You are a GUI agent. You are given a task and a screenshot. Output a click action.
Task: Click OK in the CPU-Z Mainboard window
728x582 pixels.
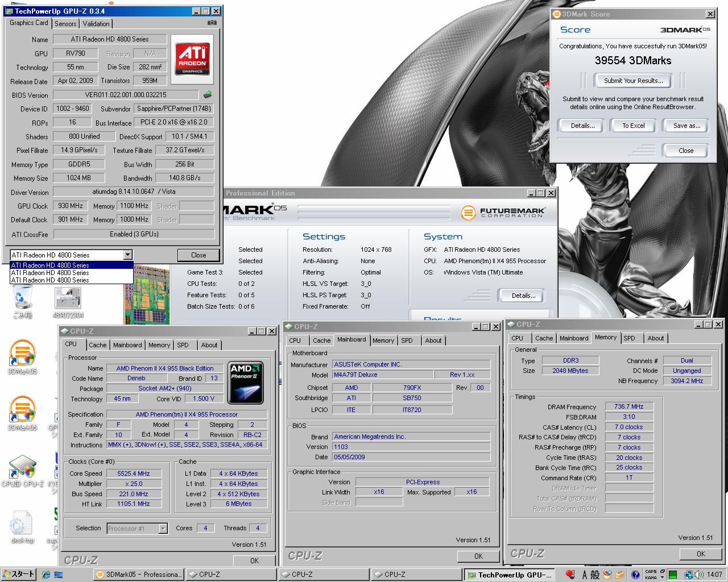478,556
